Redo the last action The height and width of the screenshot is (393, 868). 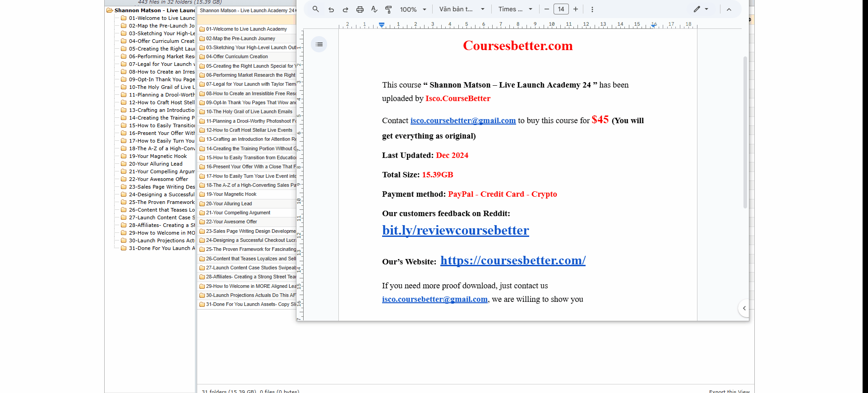pos(346,9)
